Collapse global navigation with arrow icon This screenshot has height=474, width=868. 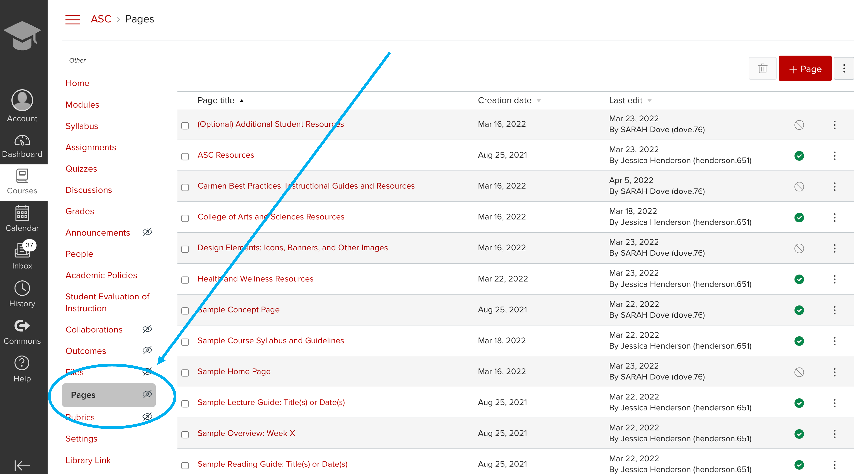tap(22, 466)
